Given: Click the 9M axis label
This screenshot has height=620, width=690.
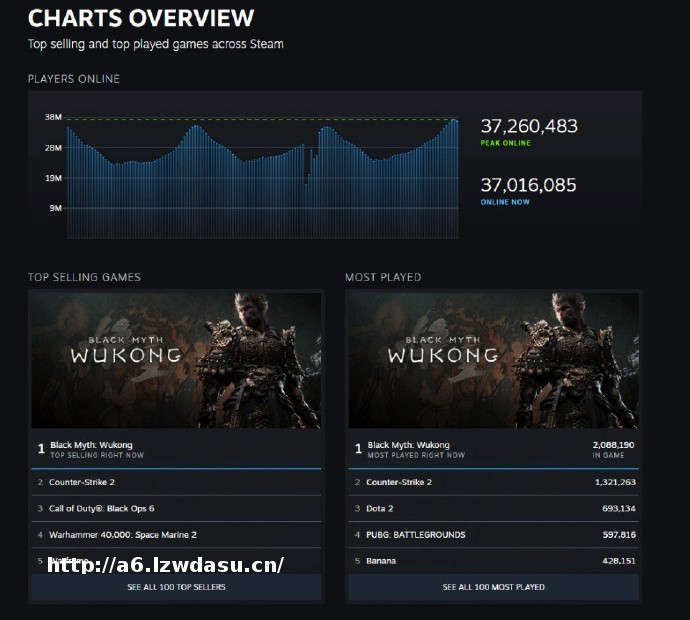Looking at the screenshot, I should point(56,208).
